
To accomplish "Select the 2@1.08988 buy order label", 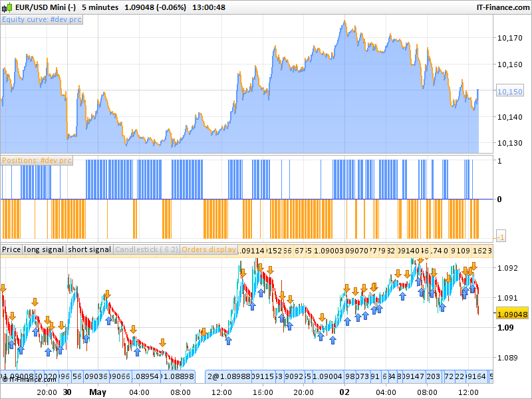I will click(229, 376).
